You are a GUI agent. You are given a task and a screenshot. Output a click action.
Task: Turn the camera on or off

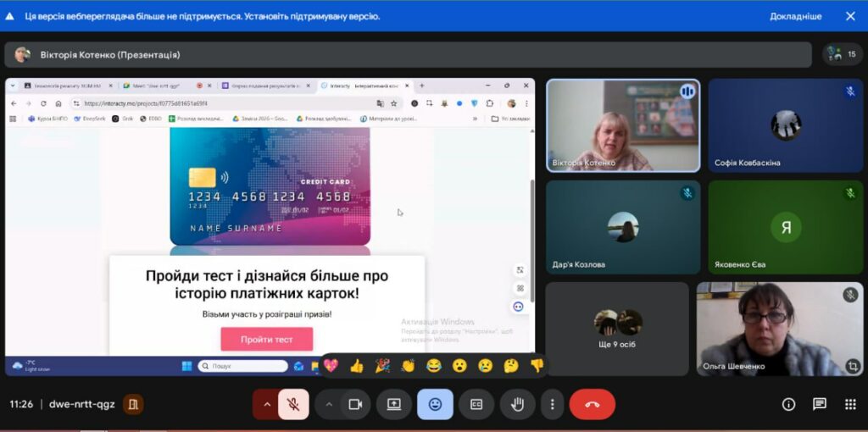[355, 405]
